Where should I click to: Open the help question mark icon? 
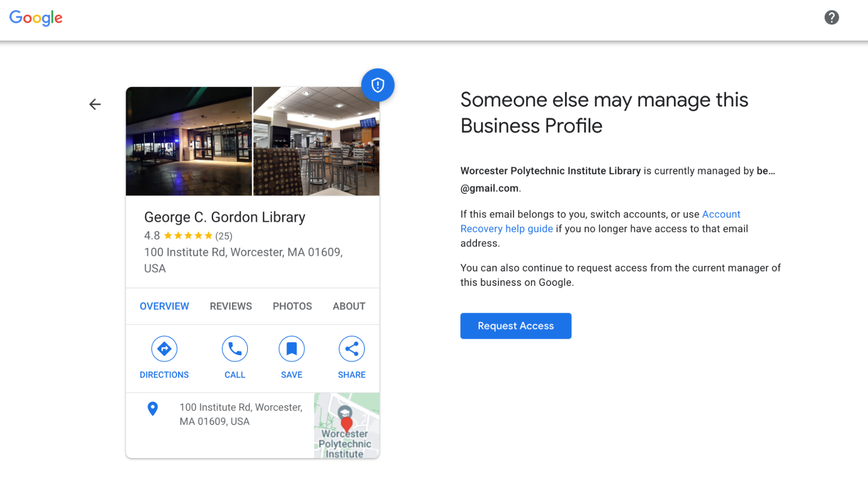pos(831,17)
